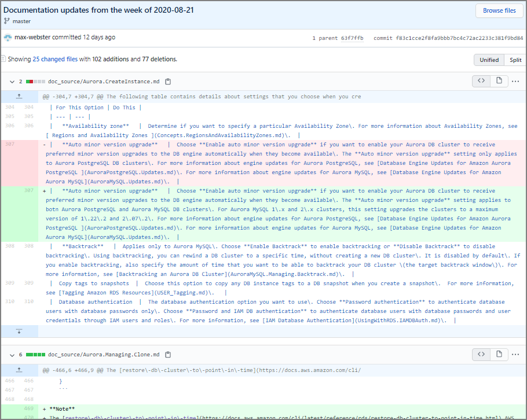527x420 pixels.
Task: Click the Browse files button
Action: coord(499,10)
